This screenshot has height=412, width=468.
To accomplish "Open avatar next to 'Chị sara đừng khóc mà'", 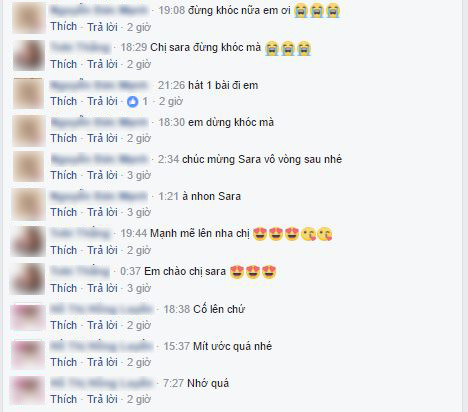I will point(29,56).
